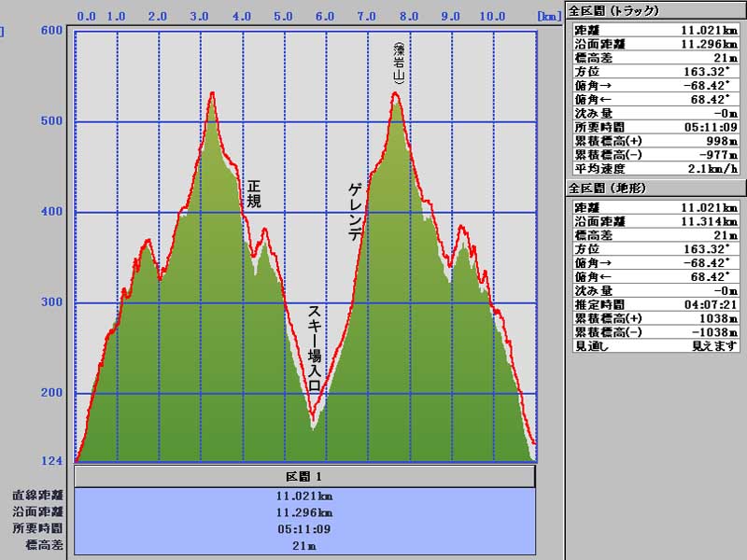Click the 所要時間 05:11:09 row below the chart
Screen dimensions: 747x560
pyautogui.click(x=304, y=528)
